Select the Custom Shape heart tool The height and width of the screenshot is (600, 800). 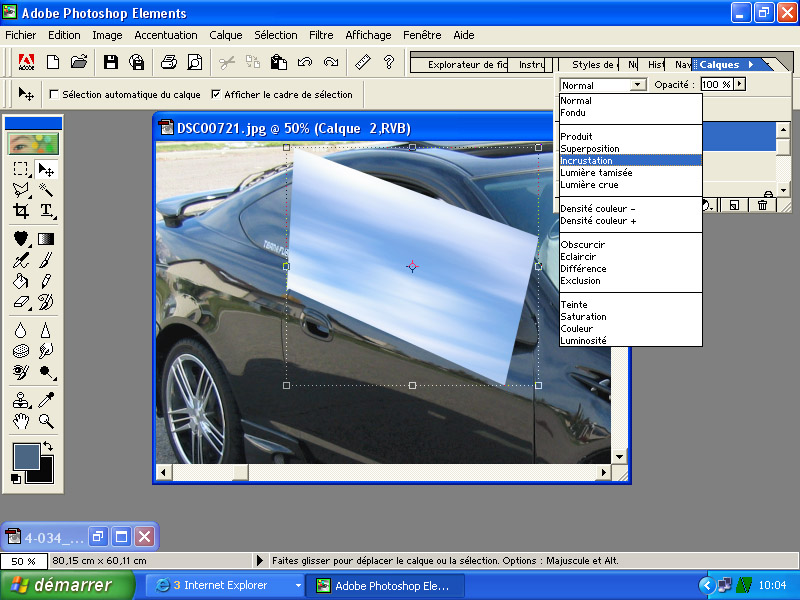coord(20,238)
